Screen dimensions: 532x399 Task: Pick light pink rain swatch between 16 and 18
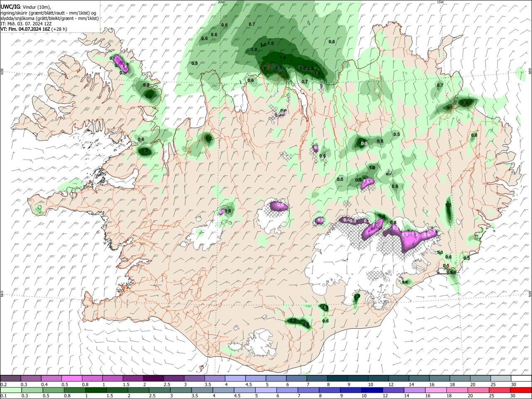pos(436,390)
